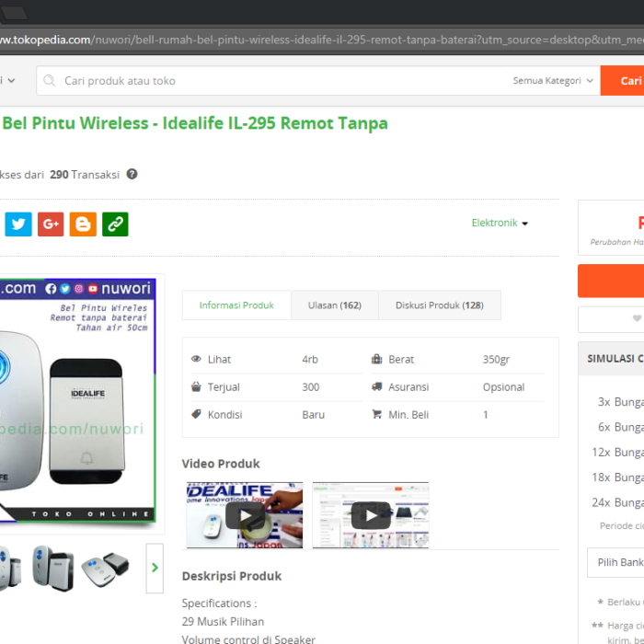Click the heart wishlist icon

click(x=637, y=318)
